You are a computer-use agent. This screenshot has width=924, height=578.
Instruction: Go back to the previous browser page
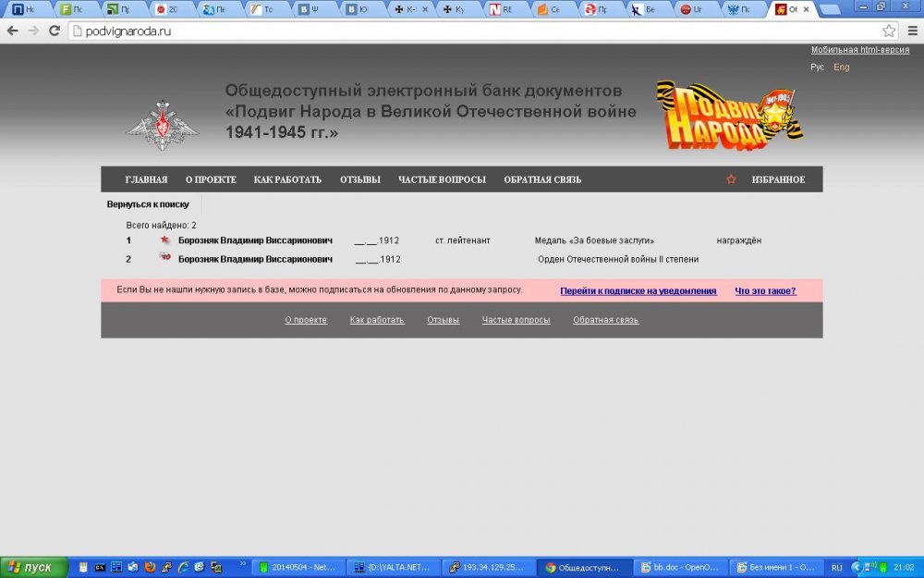[x=12, y=31]
